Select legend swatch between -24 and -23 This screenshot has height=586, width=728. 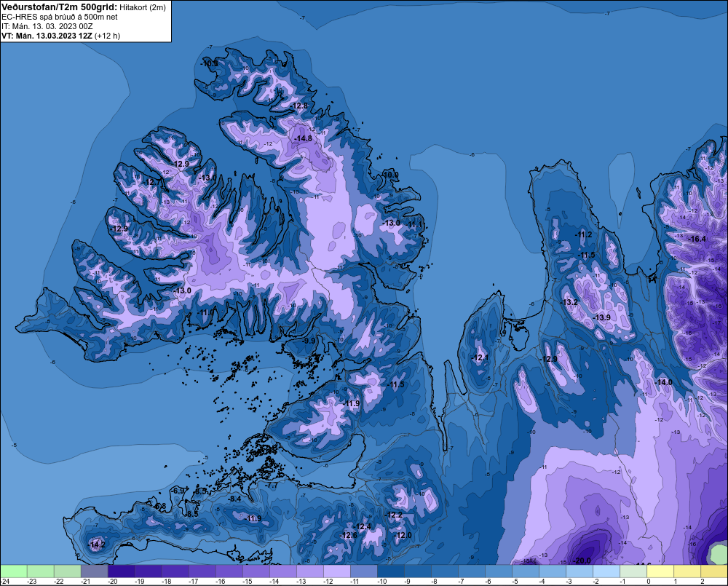(x=13, y=571)
